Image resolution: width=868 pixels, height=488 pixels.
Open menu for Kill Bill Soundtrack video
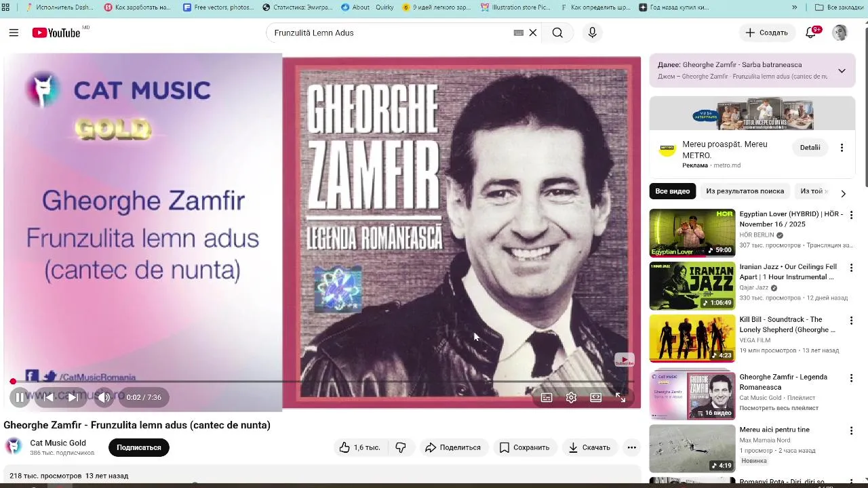tap(851, 321)
